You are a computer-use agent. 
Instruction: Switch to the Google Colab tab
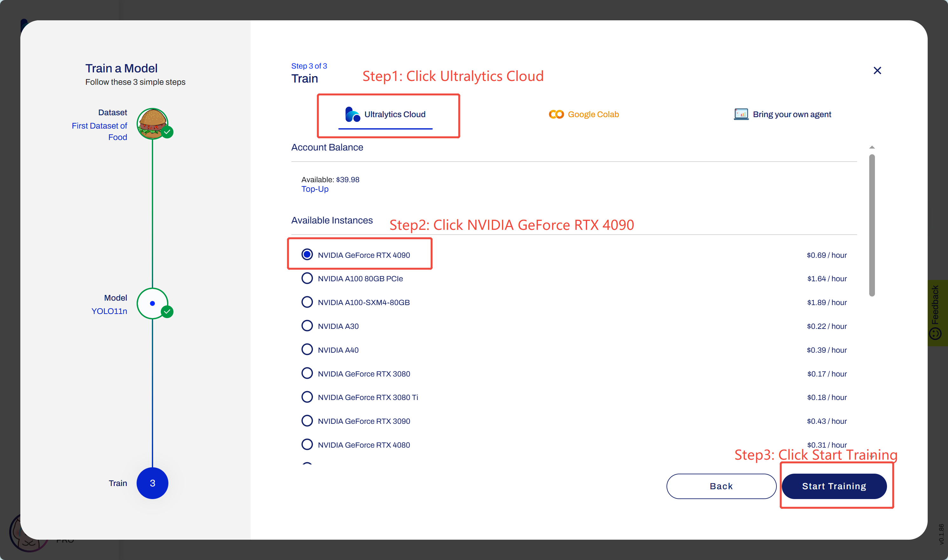(584, 114)
